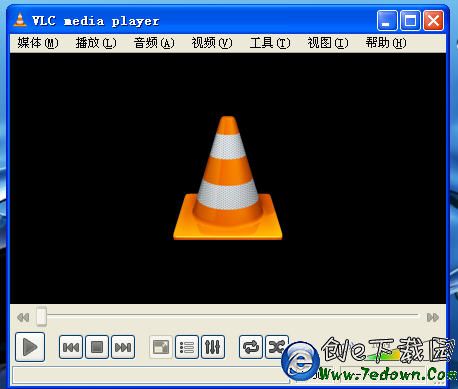Open the 工具(T) menu
Screen dimensions: 458x389
270,43
